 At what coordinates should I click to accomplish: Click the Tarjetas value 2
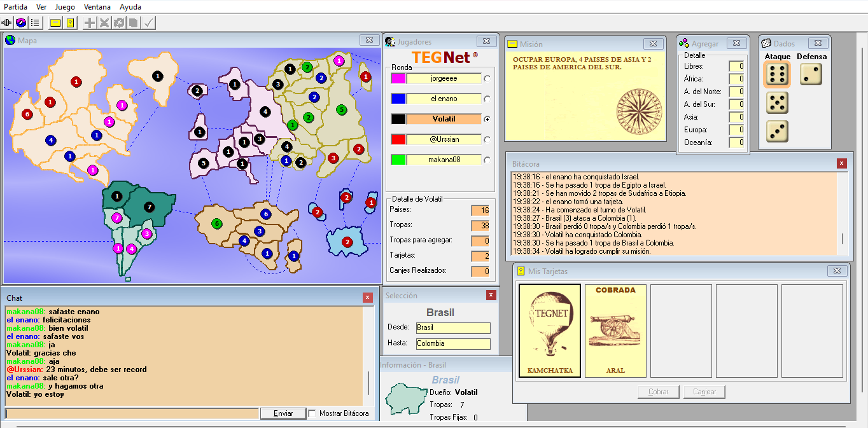click(480, 256)
